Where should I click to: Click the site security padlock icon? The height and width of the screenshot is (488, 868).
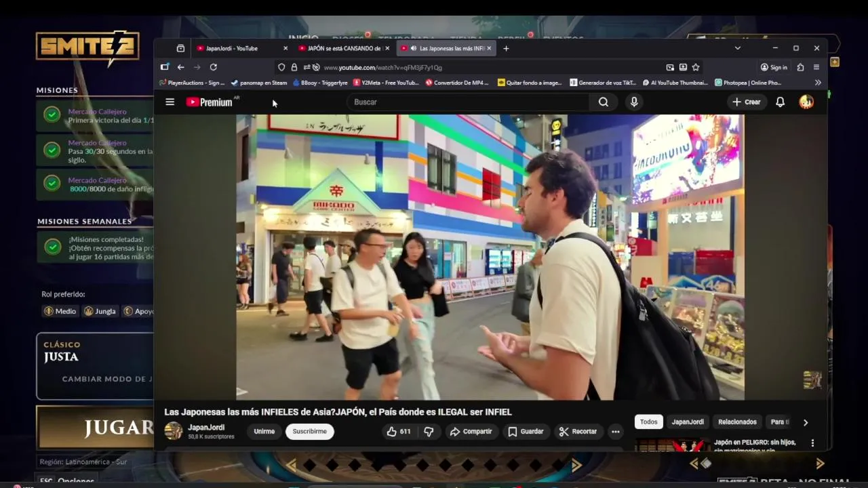pyautogui.click(x=294, y=67)
